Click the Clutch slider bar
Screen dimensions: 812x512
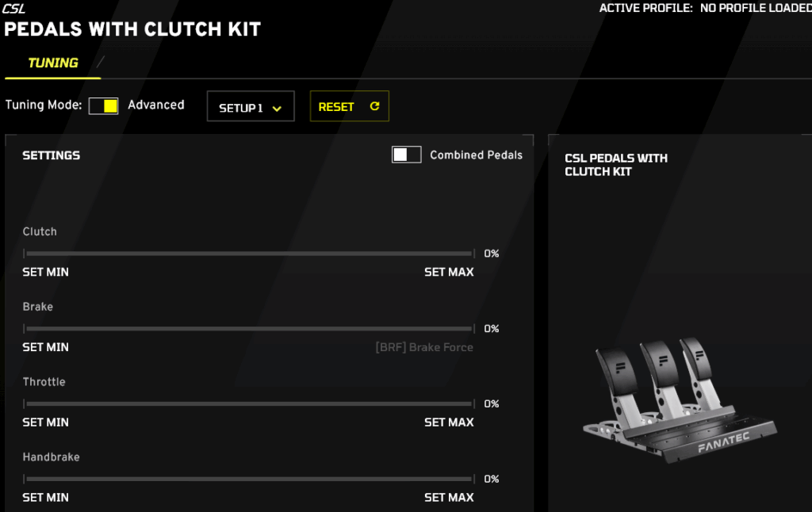249,254
